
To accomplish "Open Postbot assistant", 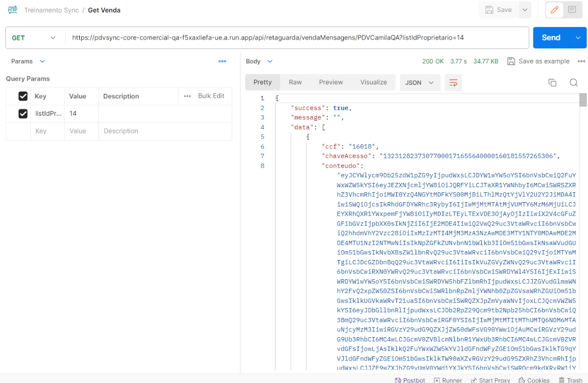I will [410, 380].
